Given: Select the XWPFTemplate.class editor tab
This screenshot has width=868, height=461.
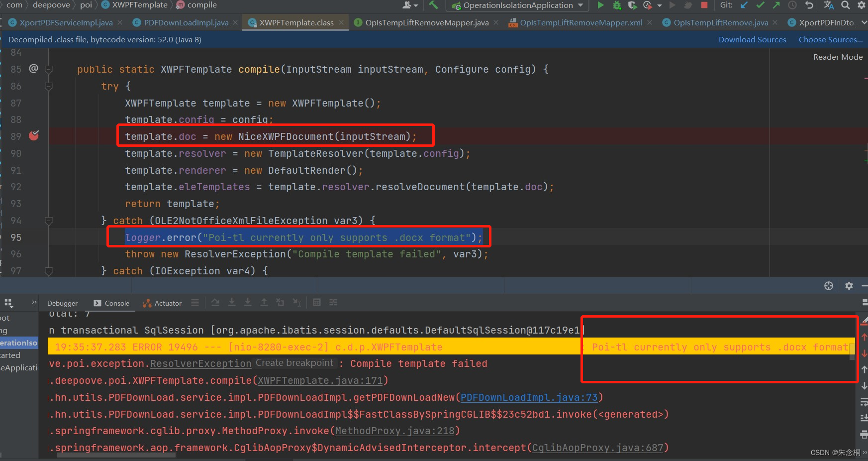Looking at the screenshot, I should (x=296, y=22).
